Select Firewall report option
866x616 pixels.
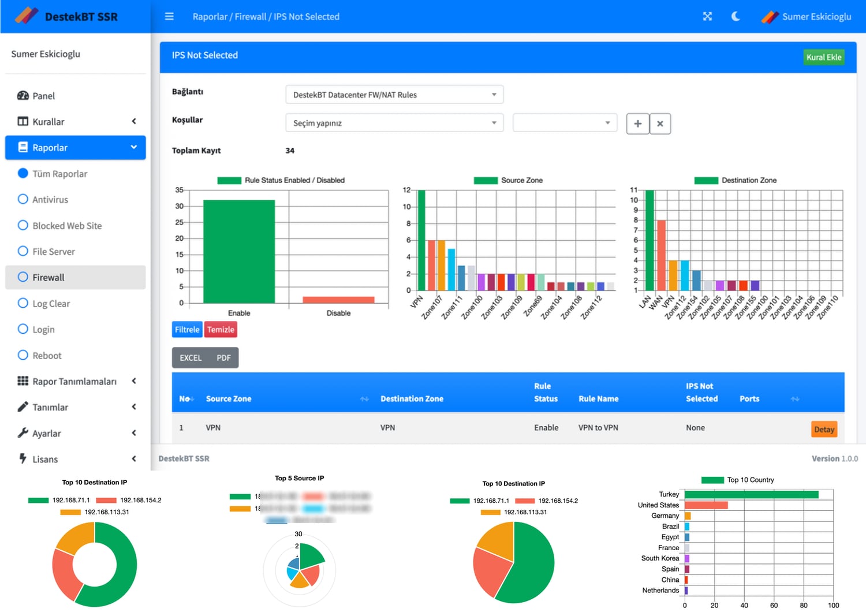(75, 277)
